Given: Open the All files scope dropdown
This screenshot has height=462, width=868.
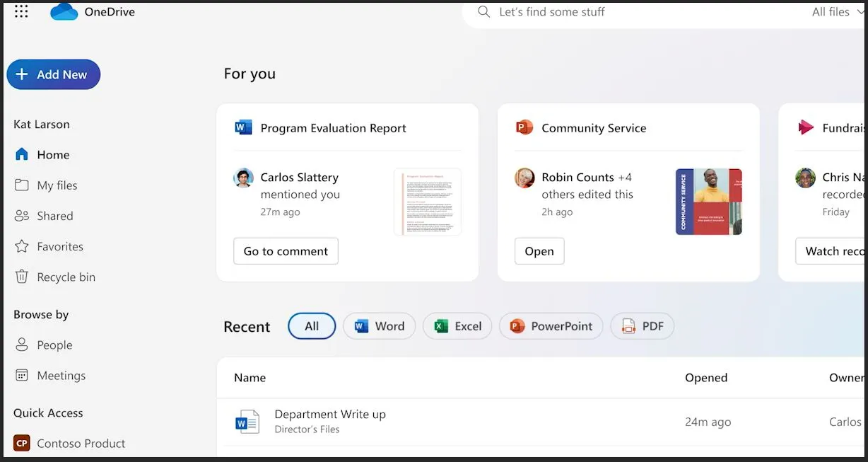Looking at the screenshot, I should point(836,12).
